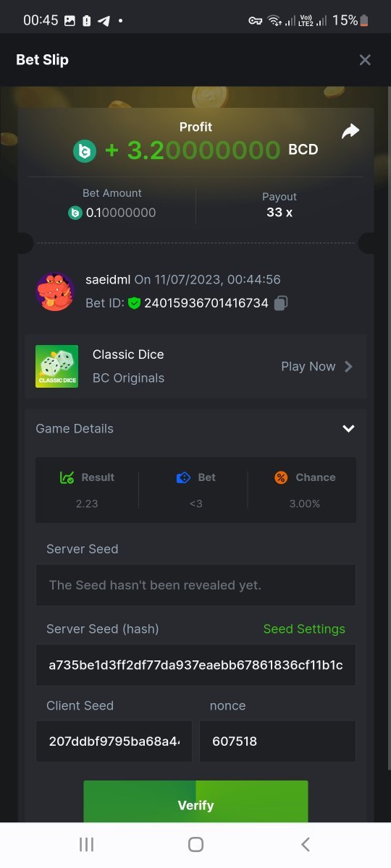
Task: Copy the Bet ID with the copy icon
Action: click(281, 303)
